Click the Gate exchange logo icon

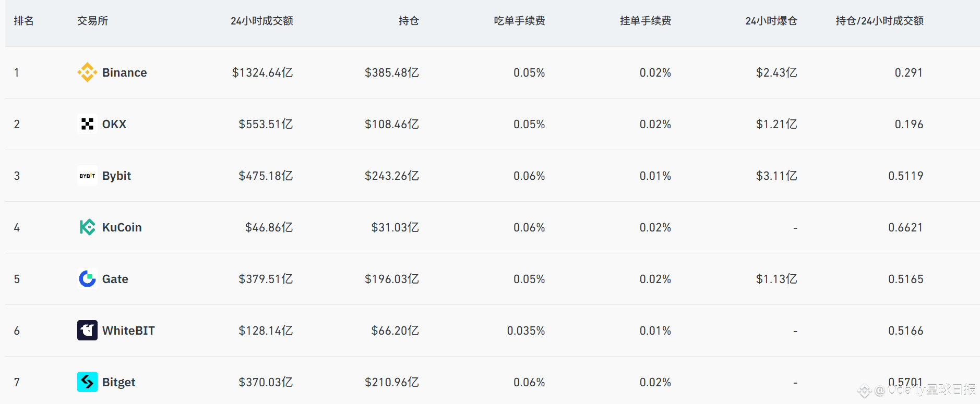(x=87, y=279)
